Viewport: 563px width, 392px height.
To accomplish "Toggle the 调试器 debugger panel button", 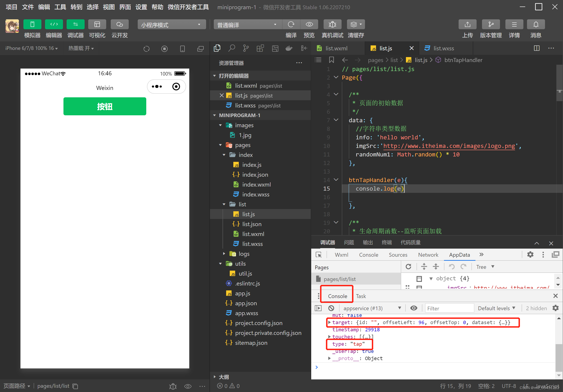I will click(75, 24).
